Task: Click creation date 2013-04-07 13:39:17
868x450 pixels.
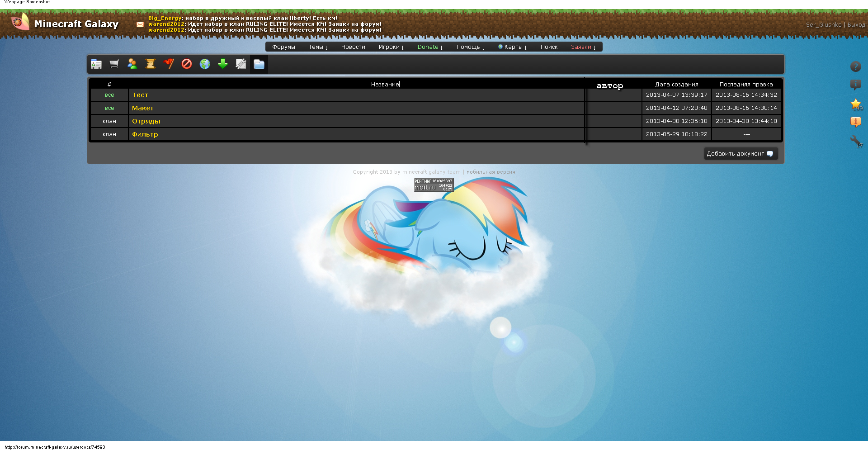Action: click(677, 95)
